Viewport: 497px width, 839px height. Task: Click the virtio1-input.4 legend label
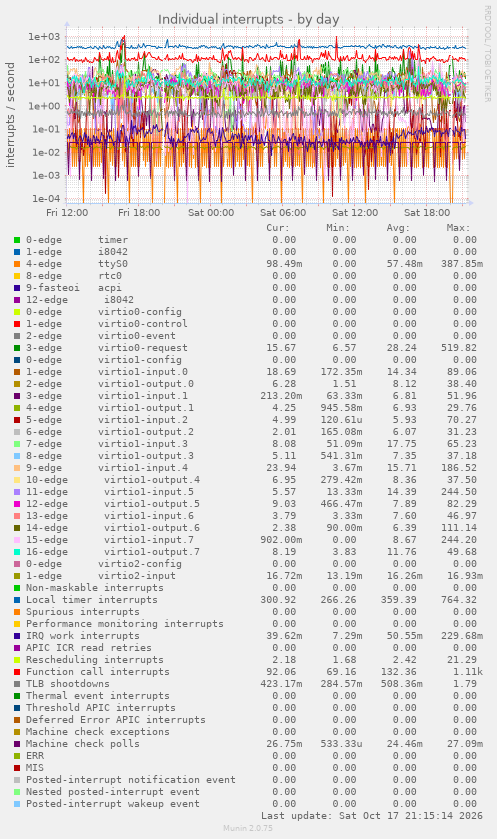(143, 468)
